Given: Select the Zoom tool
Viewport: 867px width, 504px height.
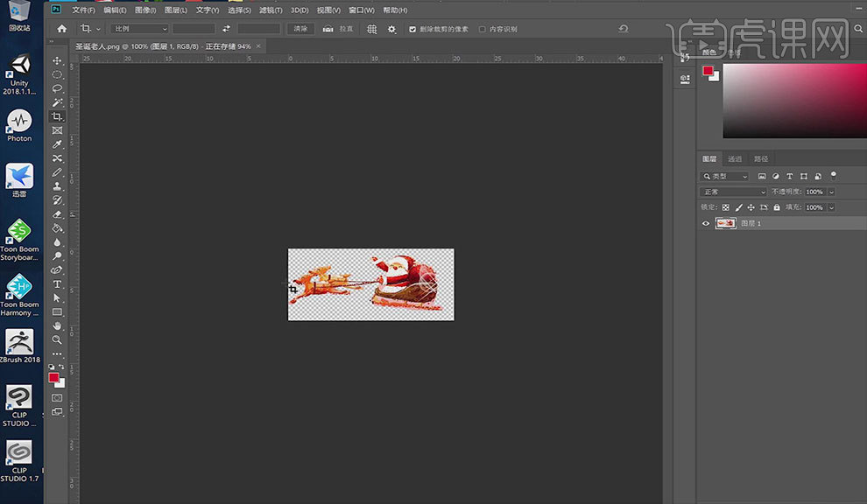Looking at the screenshot, I should [57, 339].
